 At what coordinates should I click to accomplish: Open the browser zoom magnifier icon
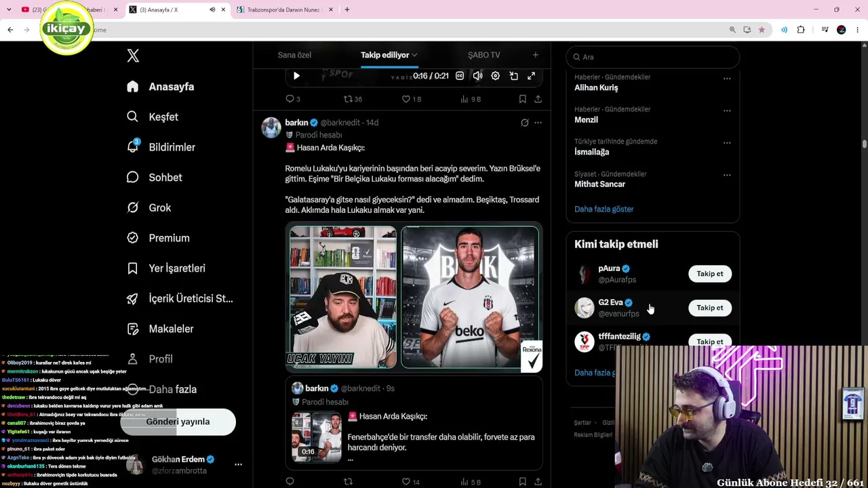tap(732, 30)
